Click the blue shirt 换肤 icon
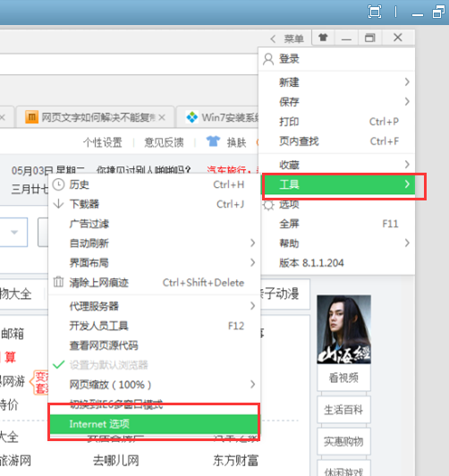449x476 pixels. (213, 141)
